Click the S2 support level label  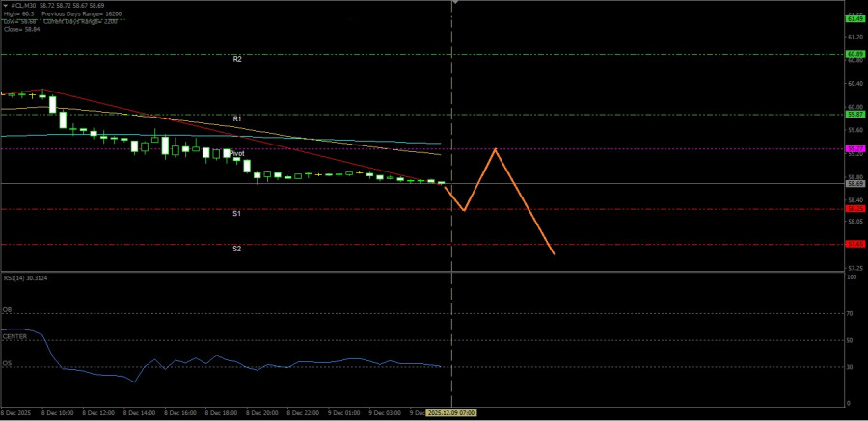click(236, 249)
